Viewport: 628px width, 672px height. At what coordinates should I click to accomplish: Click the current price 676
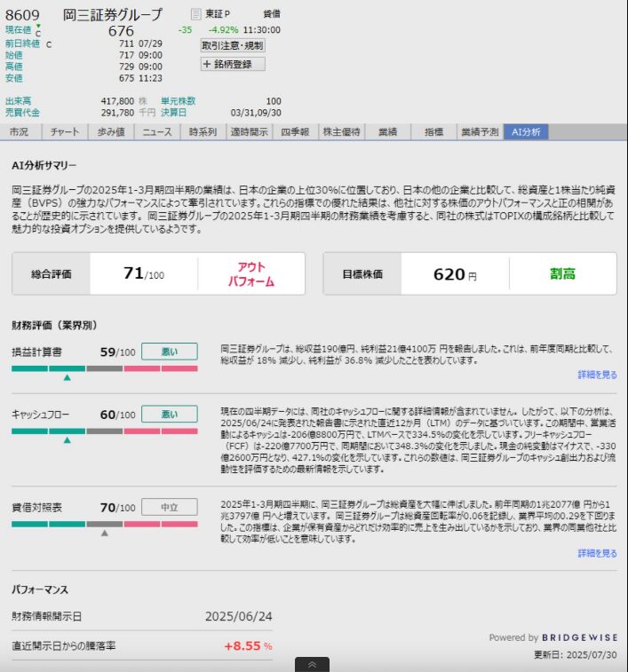pos(121,31)
